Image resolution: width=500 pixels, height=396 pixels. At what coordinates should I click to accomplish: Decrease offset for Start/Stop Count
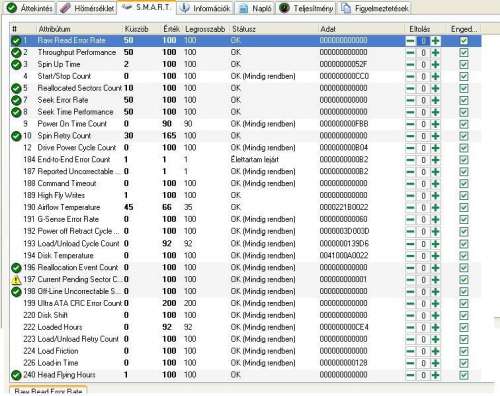pyautogui.click(x=411, y=76)
